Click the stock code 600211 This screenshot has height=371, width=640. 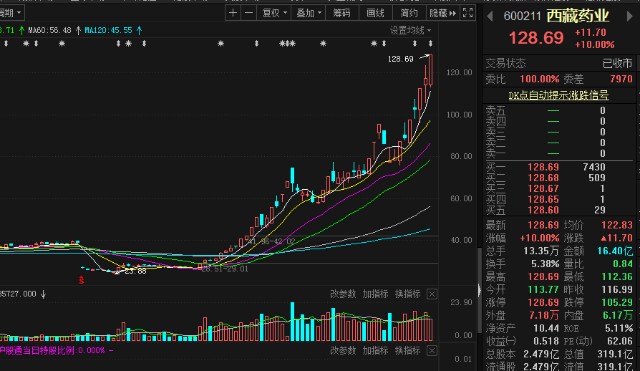pos(522,16)
